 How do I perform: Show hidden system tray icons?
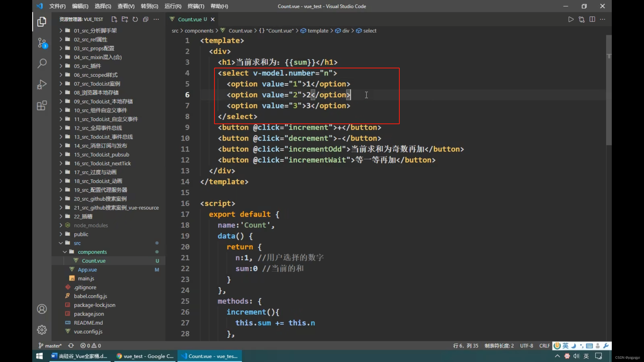[x=557, y=356]
